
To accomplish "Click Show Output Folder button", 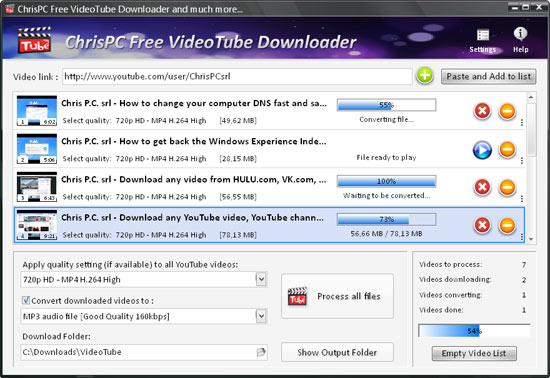I will click(x=337, y=352).
